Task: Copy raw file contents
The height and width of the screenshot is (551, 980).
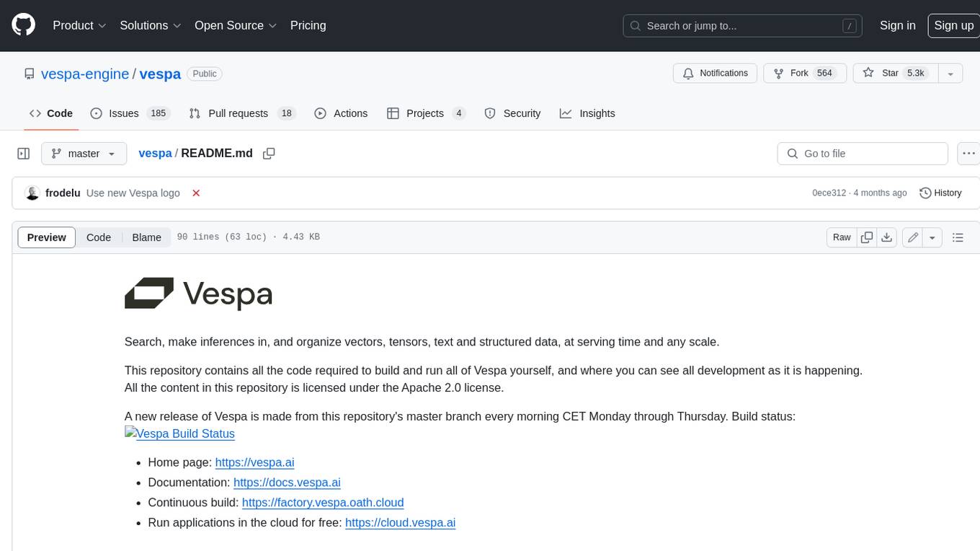Action: point(867,237)
